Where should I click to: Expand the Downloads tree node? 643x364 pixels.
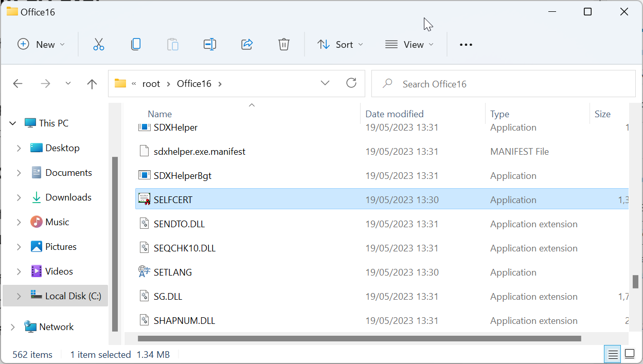pyautogui.click(x=19, y=197)
